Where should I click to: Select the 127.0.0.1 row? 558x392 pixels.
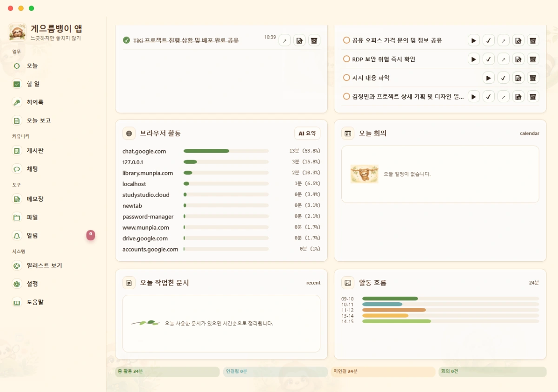pyautogui.click(x=221, y=162)
